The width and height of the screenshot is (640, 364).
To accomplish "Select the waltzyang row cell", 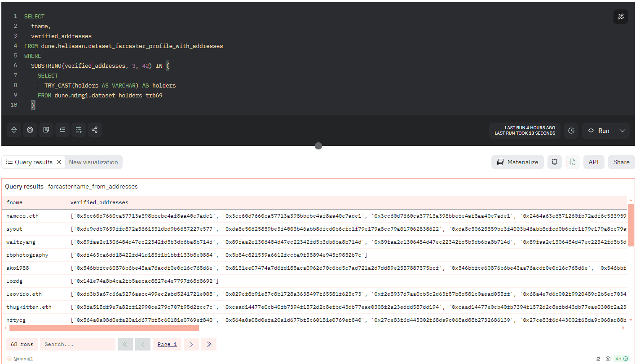I will 21,242.
